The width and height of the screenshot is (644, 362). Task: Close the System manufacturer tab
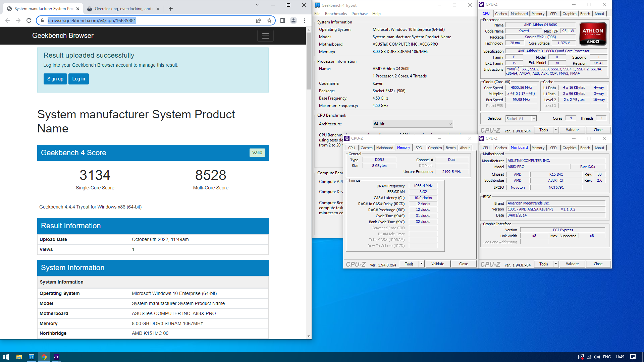[x=78, y=9]
